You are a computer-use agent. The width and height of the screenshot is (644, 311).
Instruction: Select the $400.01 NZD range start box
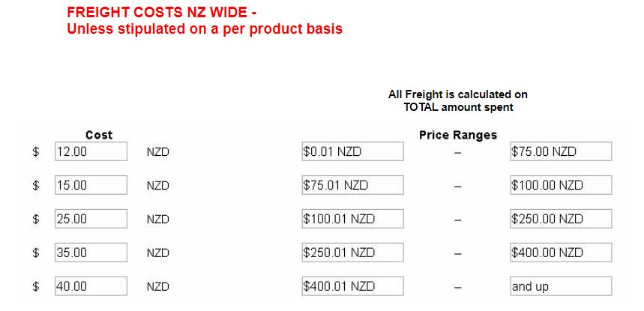[353, 286]
